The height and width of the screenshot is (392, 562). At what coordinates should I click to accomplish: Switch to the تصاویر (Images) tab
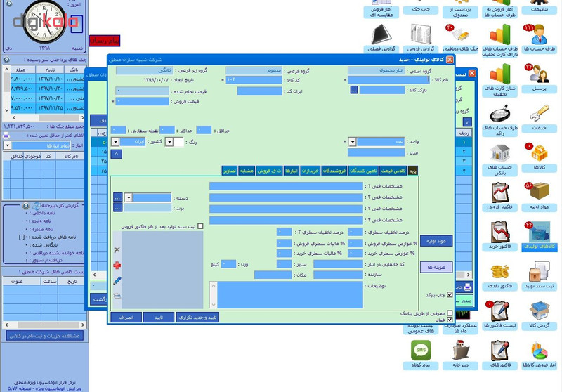pyautogui.click(x=229, y=171)
